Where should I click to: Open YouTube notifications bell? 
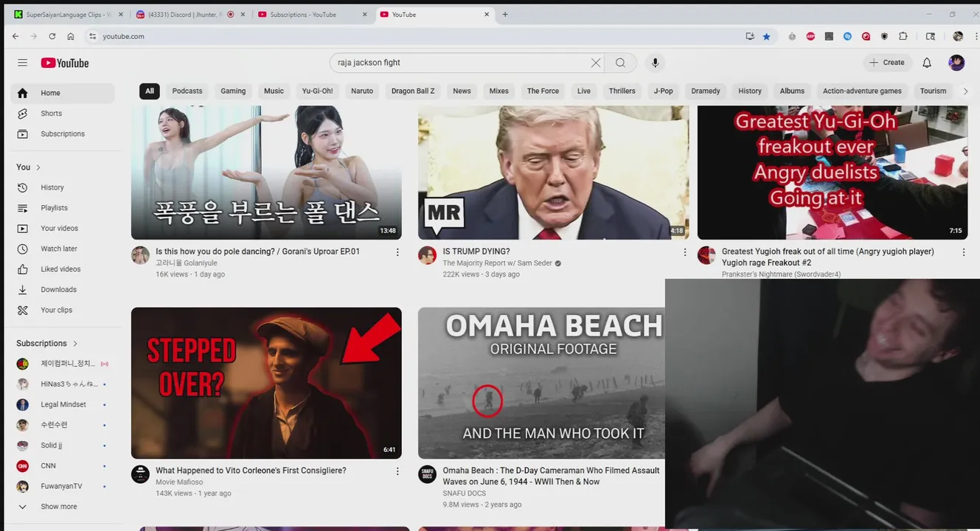point(927,63)
